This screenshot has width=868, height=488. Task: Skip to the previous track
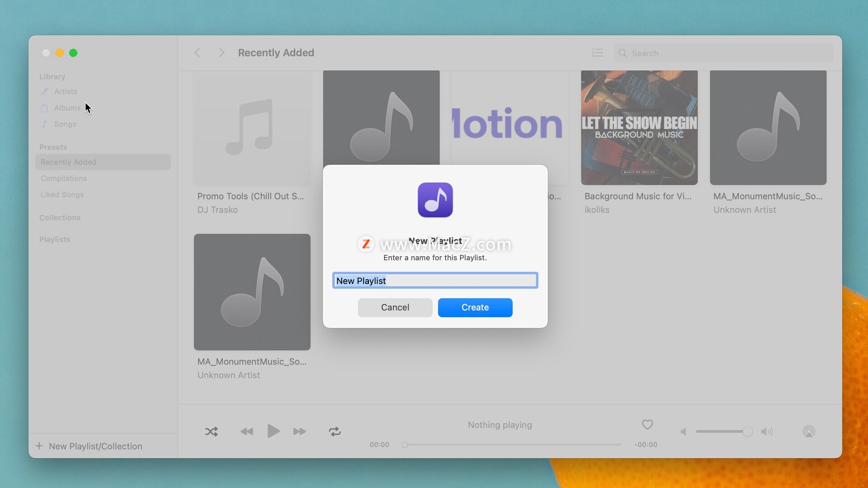click(x=247, y=432)
